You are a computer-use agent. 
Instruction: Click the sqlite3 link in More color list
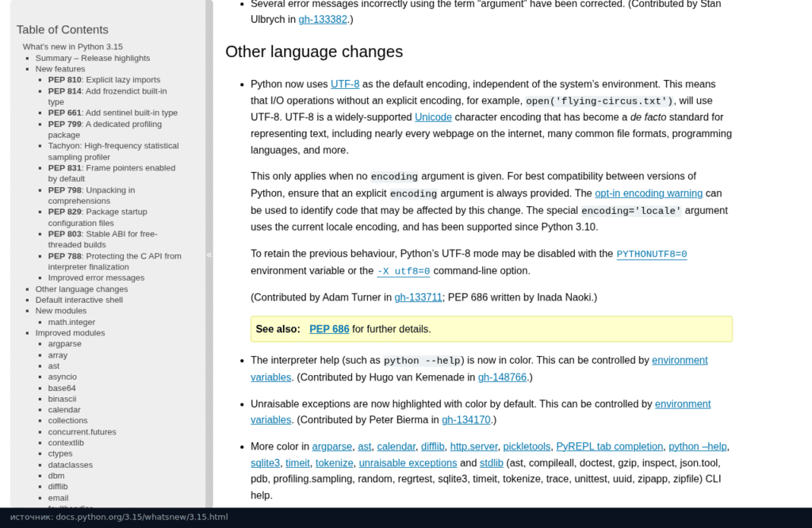265,463
